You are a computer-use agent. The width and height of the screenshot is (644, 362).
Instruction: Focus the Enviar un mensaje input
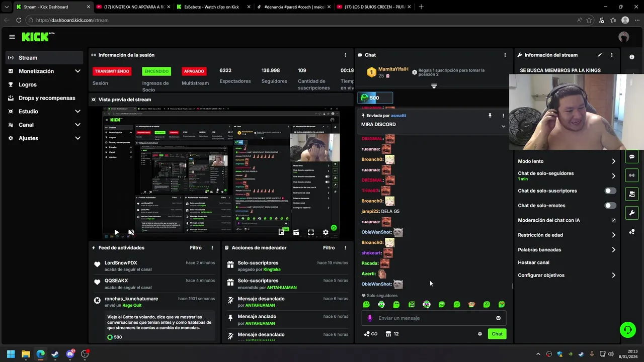pyautogui.click(x=434, y=318)
